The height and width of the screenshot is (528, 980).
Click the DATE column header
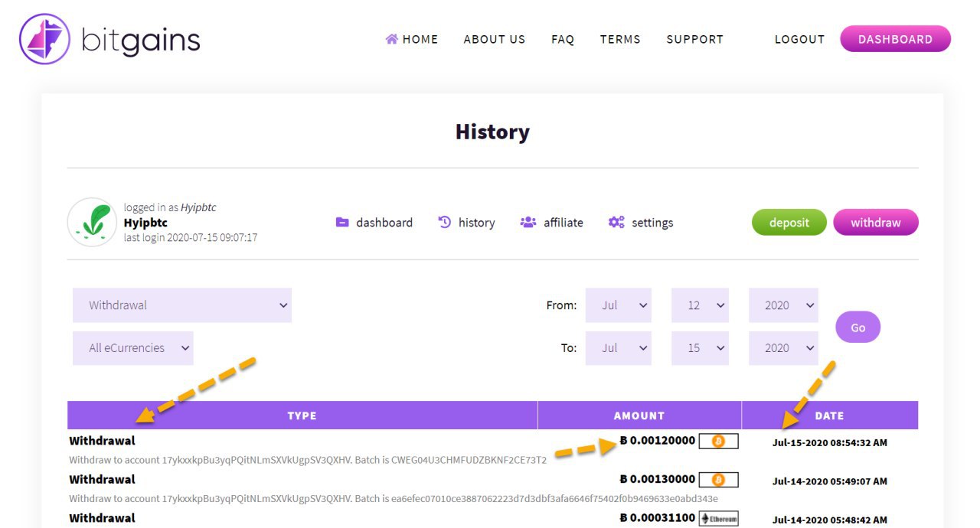(830, 416)
